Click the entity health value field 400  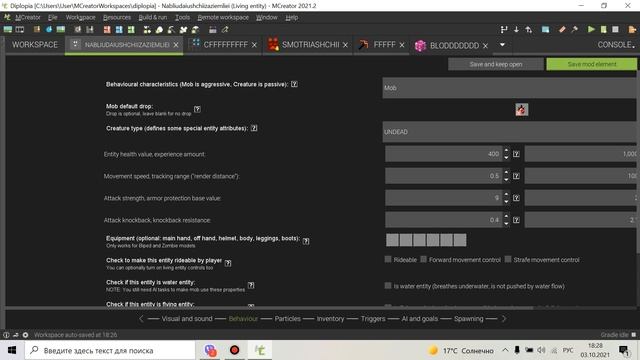(x=444, y=154)
